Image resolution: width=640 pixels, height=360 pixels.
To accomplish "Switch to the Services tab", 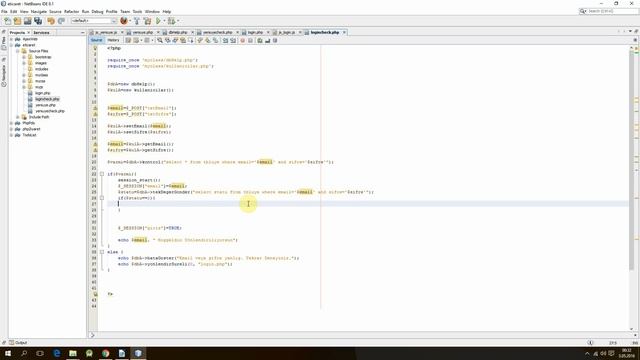I will [x=41, y=33].
